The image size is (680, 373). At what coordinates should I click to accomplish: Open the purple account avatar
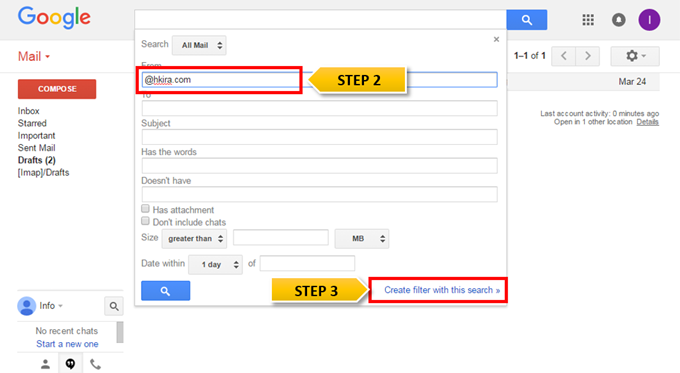tap(649, 20)
